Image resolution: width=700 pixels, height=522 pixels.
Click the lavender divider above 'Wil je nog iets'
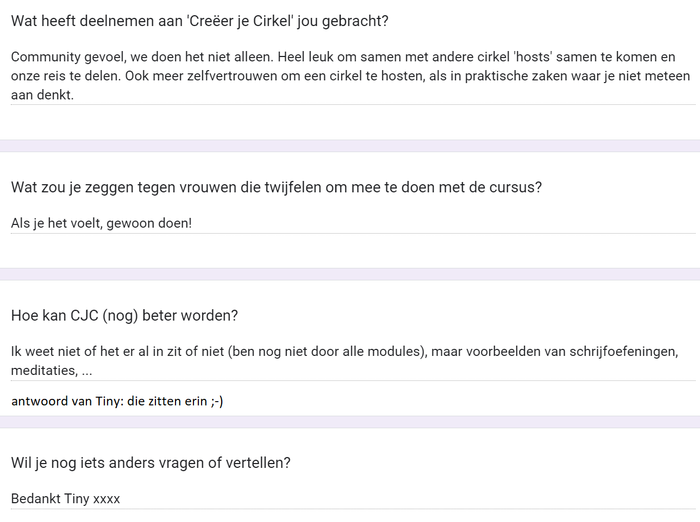[x=350, y=422]
